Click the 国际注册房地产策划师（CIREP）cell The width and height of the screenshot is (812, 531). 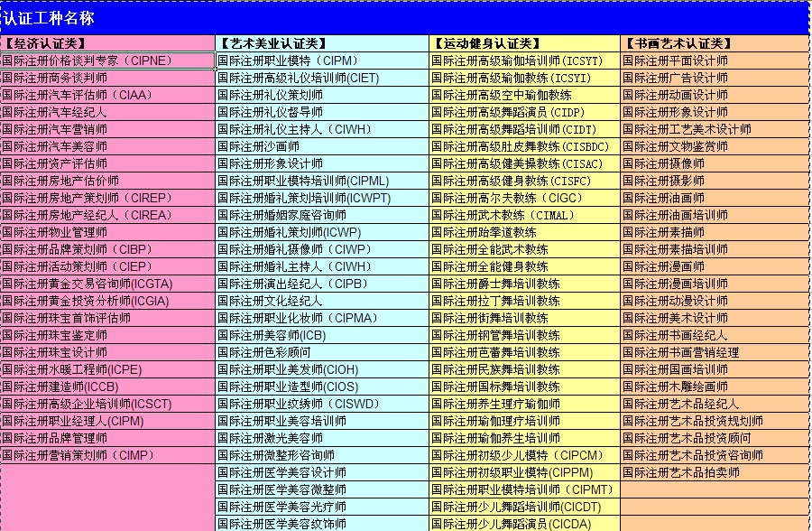(107, 198)
